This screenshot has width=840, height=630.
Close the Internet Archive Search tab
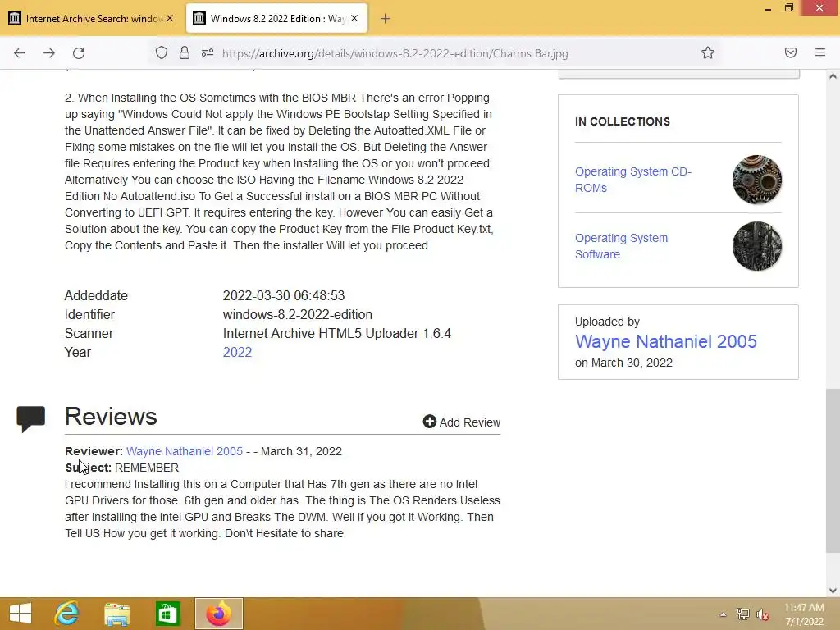pyautogui.click(x=170, y=18)
